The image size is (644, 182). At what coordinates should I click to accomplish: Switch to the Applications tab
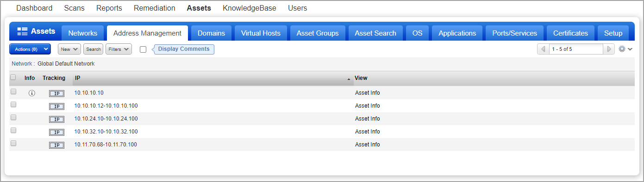tap(457, 33)
